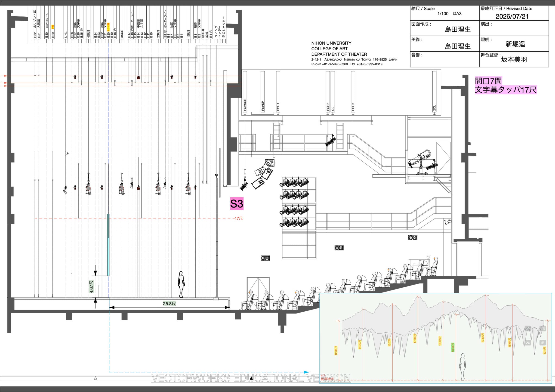Click the 4SUS batten label
Screen dimensions: 555x392
tap(89, 34)
